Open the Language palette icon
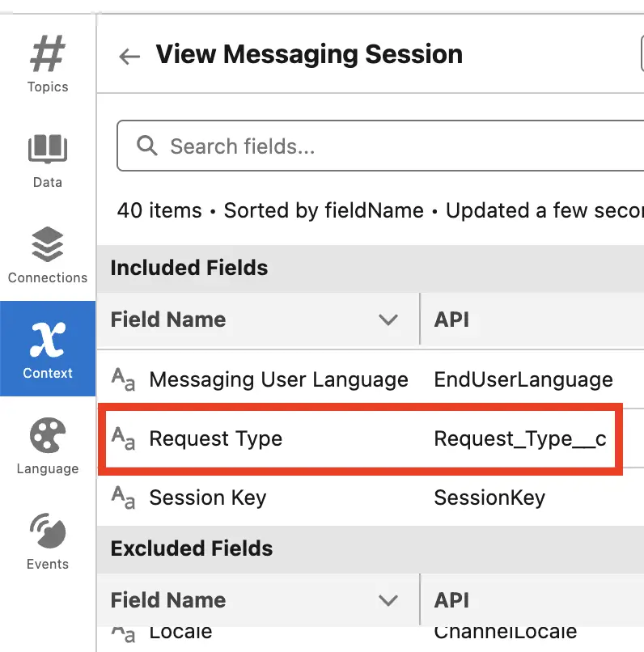 point(48,435)
